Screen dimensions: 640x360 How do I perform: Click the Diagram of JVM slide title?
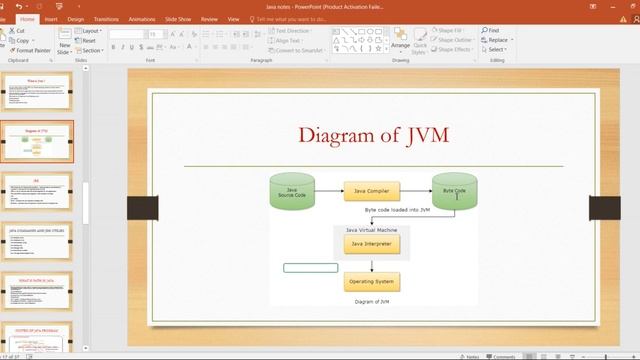pos(373,135)
